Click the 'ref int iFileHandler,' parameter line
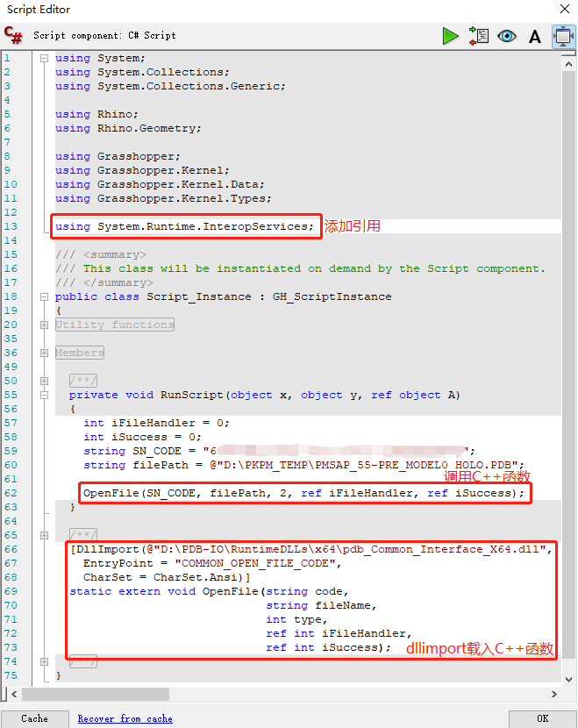The height and width of the screenshot is (728, 578). [x=339, y=633]
